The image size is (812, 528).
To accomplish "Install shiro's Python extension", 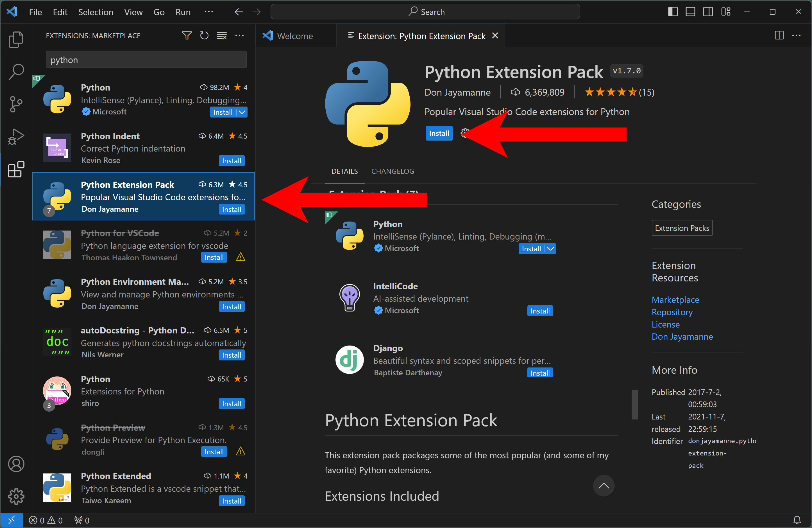I will (x=231, y=404).
